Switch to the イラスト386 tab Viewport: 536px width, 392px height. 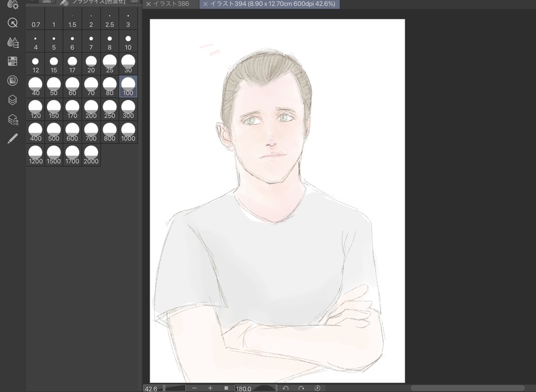(x=172, y=4)
